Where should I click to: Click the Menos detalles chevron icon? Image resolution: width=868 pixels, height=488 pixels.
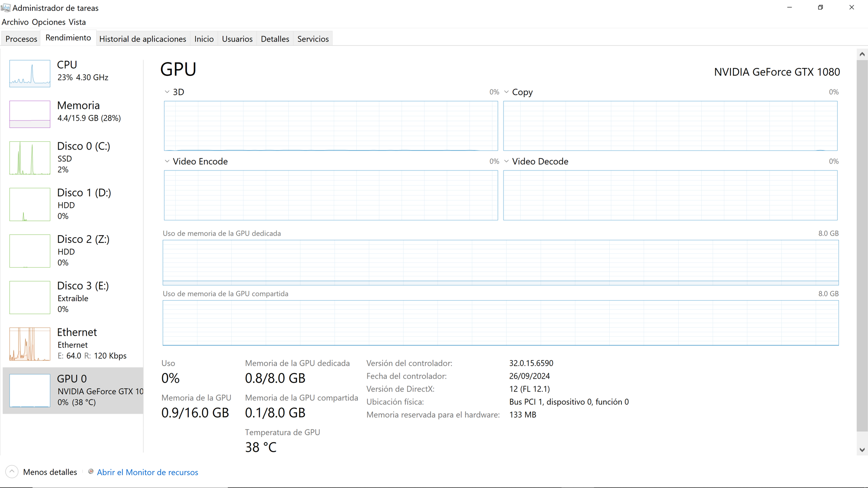click(12, 472)
